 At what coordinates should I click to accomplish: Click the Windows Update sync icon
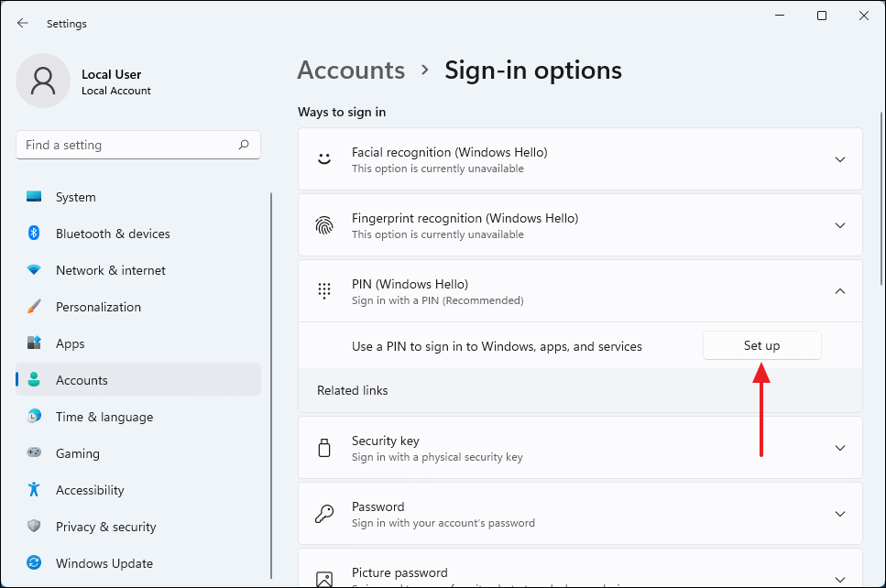tap(34, 563)
